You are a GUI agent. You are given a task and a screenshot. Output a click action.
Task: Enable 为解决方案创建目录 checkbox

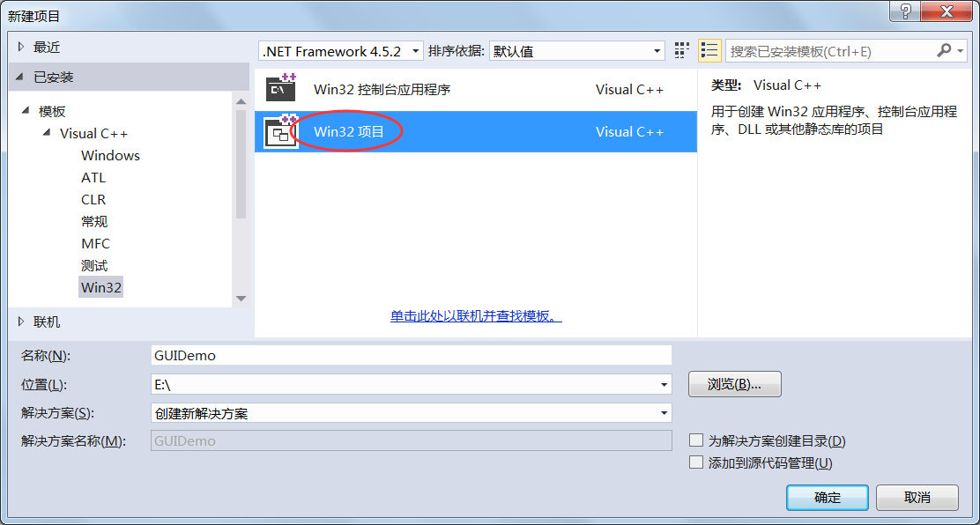tap(696, 440)
